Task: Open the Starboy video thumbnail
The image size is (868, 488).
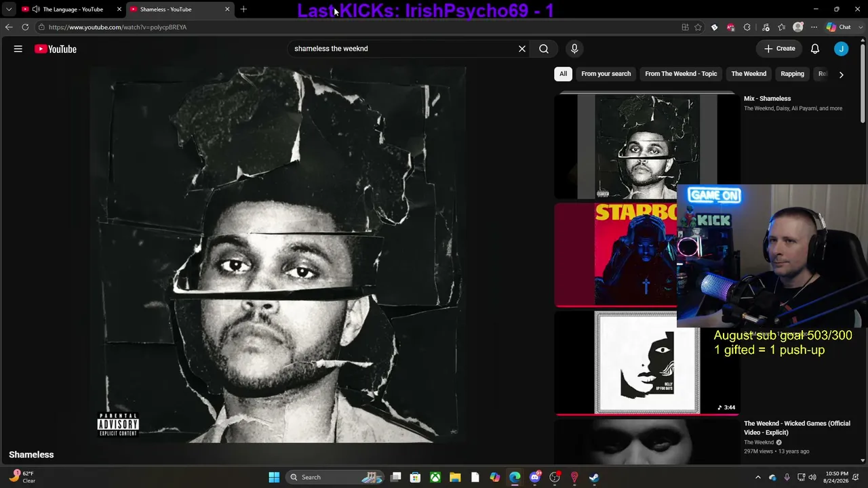Action: pyautogui.click(x=616, y=255)
